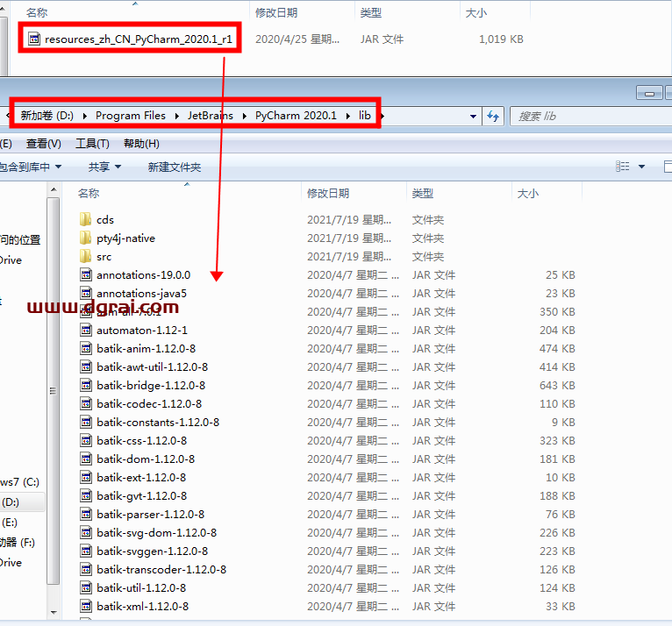This screenshot has width=672, height=626.
Task: Click JetBrains in the address path
Action: [x=210, y=116]
